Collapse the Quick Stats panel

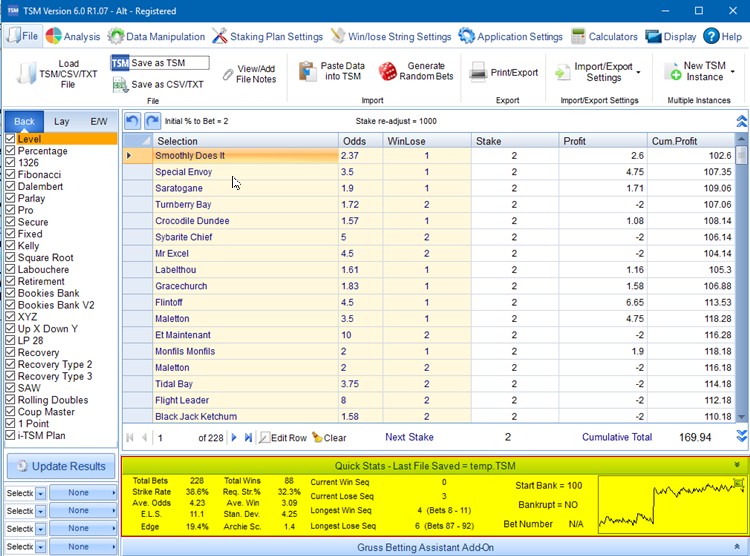737,465
